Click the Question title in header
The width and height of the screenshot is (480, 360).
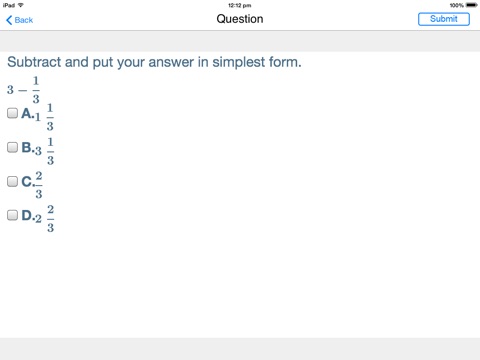[x=240, y=19]
